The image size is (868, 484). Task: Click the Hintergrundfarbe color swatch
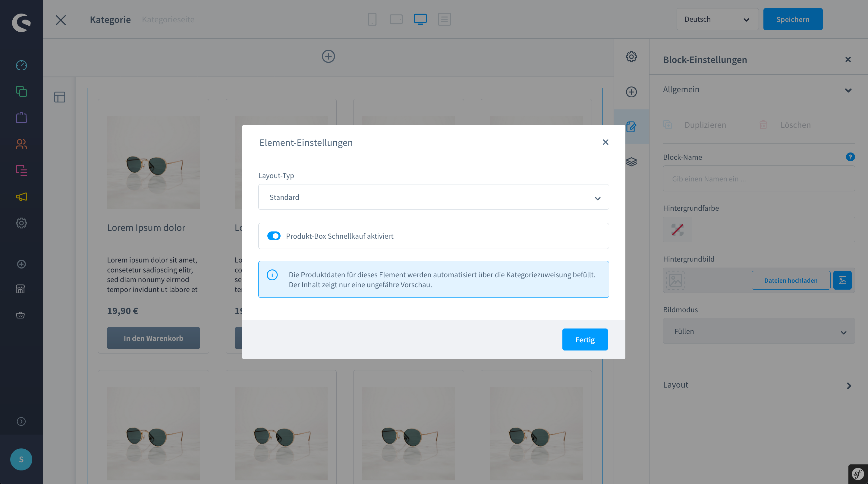point(677,230)
